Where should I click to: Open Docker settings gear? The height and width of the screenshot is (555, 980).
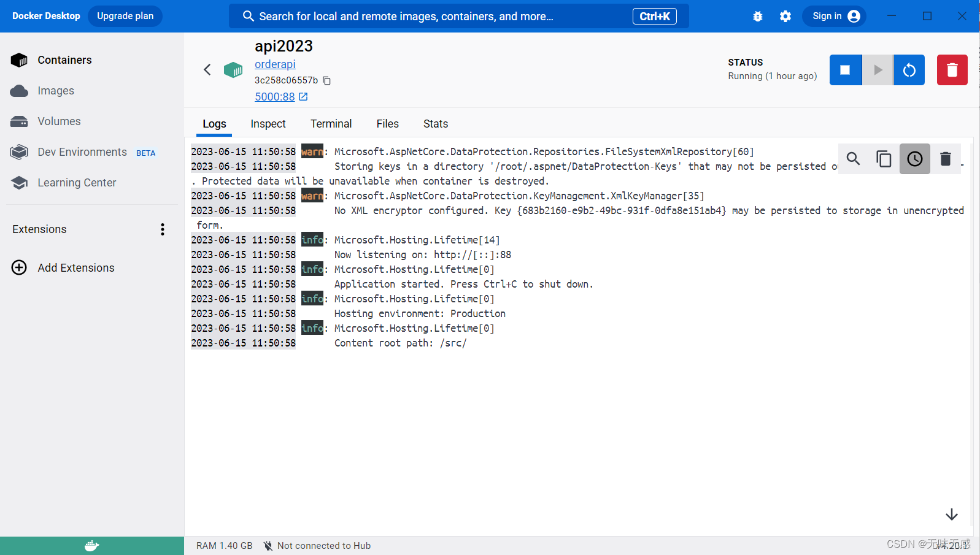[785, 17]
